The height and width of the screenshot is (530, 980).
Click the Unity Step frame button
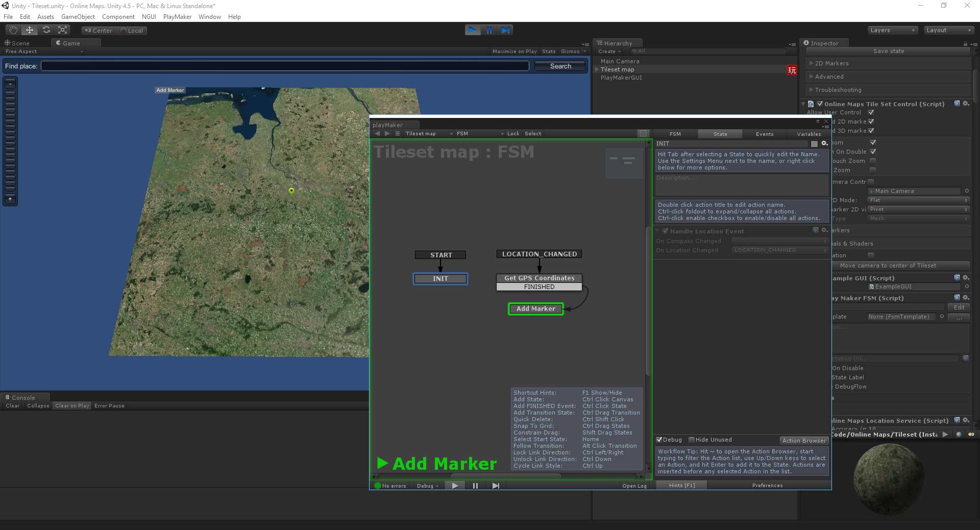(505, 30)
